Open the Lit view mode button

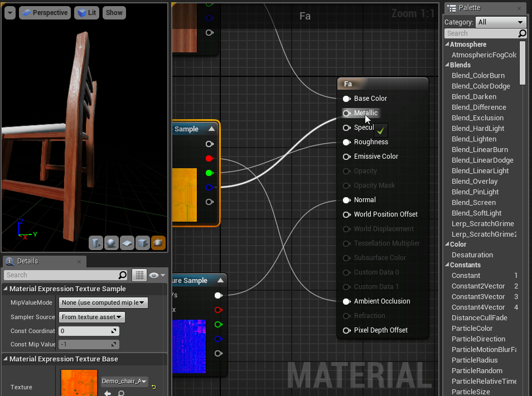pyautogui.click(x=86, y=13)
